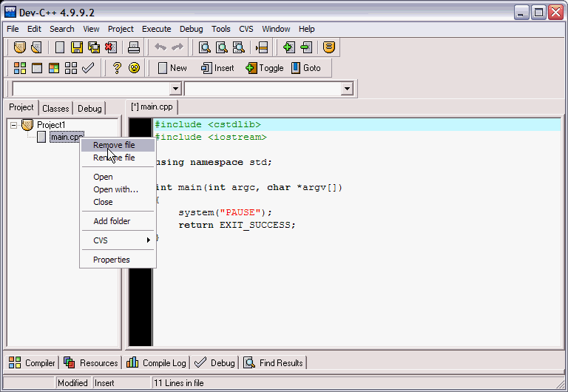
Task: Switch to the Classes tab
Action: pyautogui.click(x=55, y=108)
